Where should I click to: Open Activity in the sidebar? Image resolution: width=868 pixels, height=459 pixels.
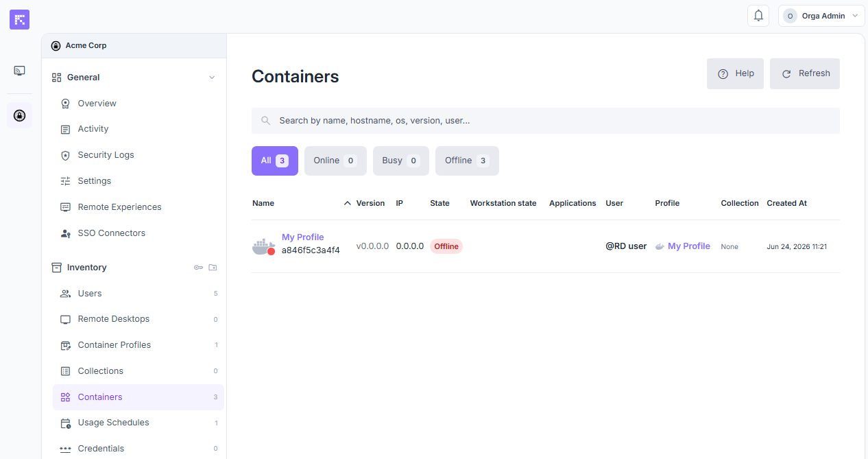[138, 129]
